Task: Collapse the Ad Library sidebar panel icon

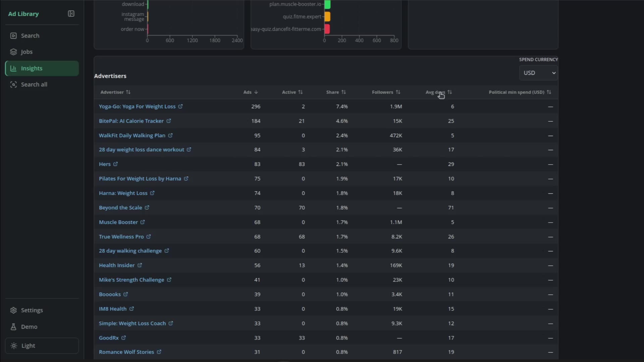Action: coord(71,14)
